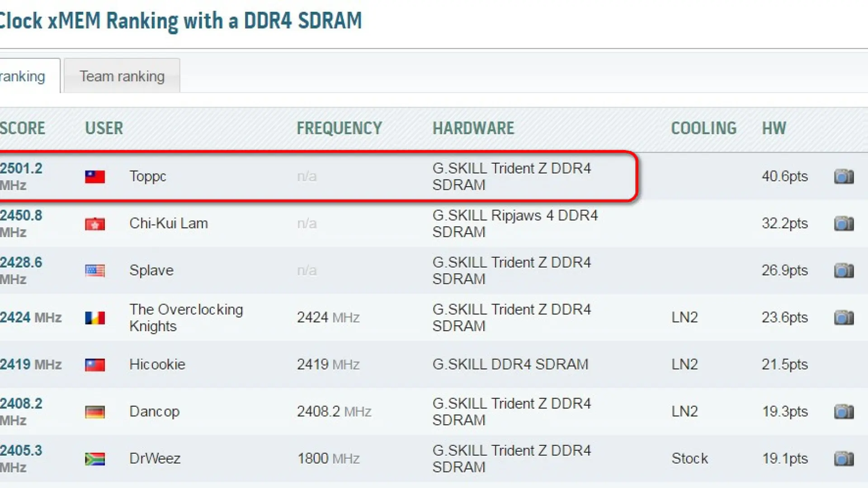
Task: Click the South Africa flag next to DrWeez
Action: pos(94,458)
